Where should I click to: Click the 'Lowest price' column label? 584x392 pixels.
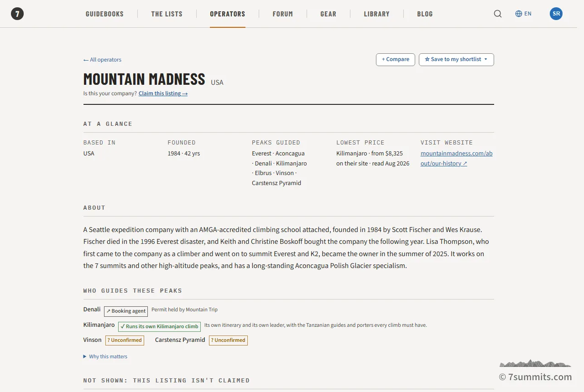pos(360,143)
